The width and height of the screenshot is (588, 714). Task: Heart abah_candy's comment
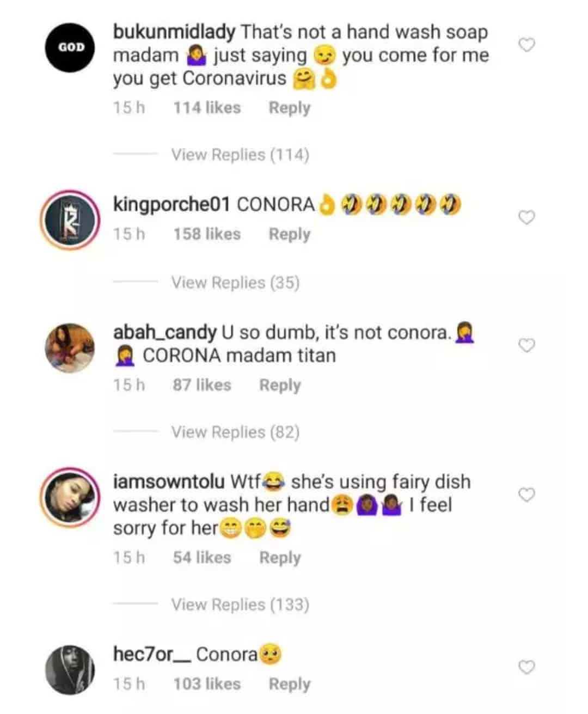coord(526,345)
